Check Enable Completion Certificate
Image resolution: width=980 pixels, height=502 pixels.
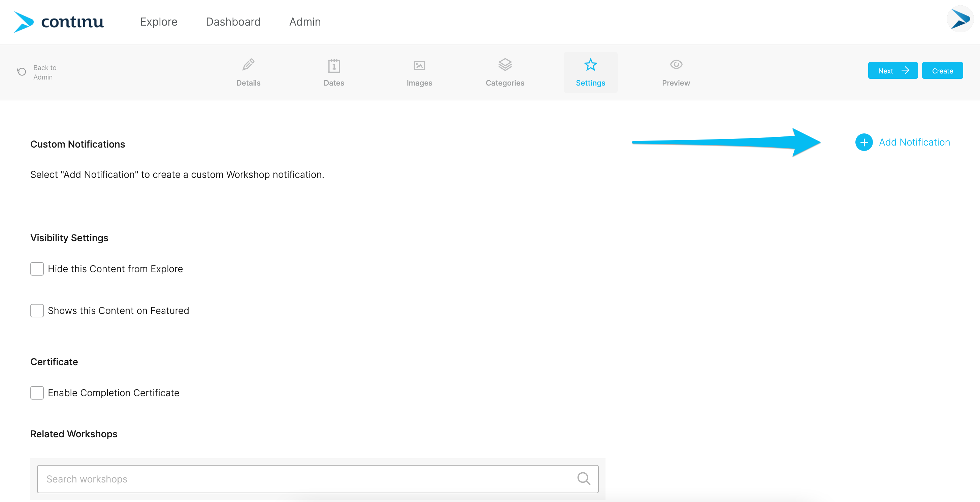(37, 393)
